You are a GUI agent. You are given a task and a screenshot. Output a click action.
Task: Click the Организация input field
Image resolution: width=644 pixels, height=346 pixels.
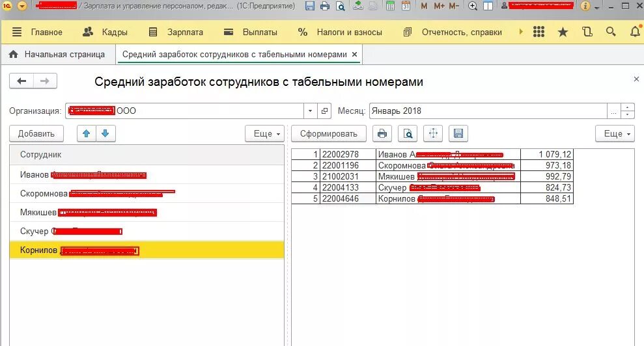click(x=184, y=111)
